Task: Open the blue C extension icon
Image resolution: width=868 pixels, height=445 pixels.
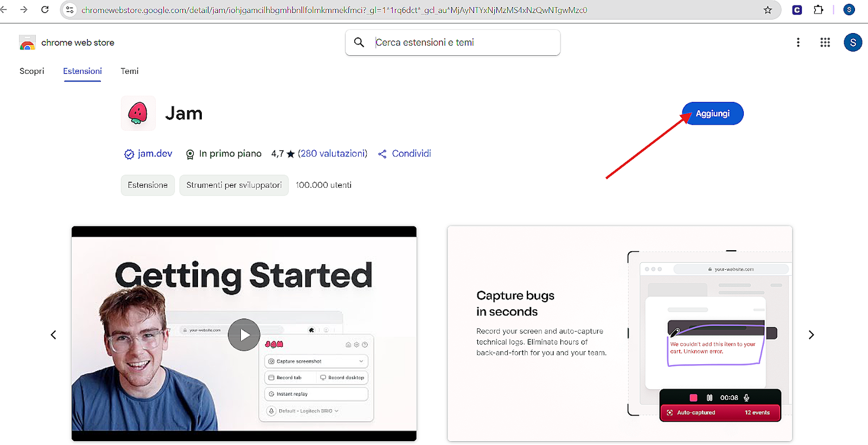Action: pyautogui.click(x=797, y=10)
